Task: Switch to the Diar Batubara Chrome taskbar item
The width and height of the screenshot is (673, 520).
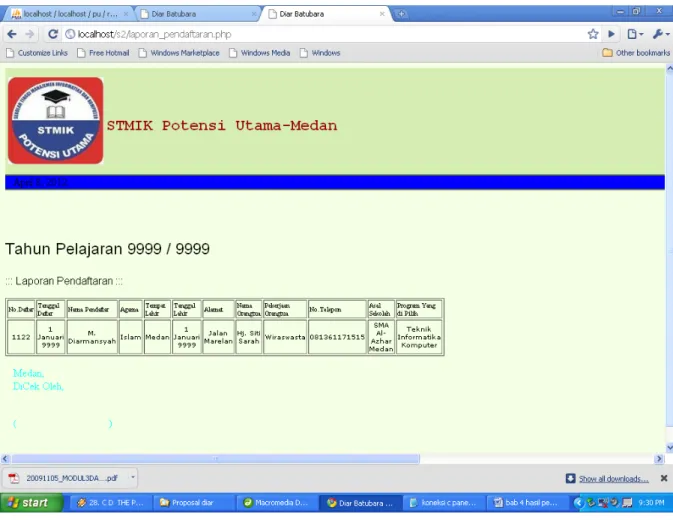Action: (361, 503)
